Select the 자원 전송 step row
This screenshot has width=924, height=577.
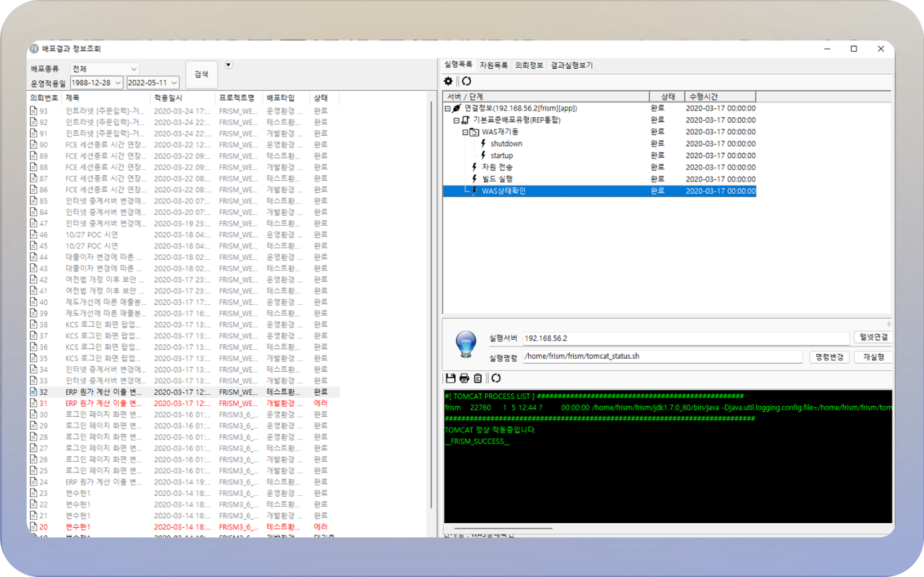[x=599, y=167]
